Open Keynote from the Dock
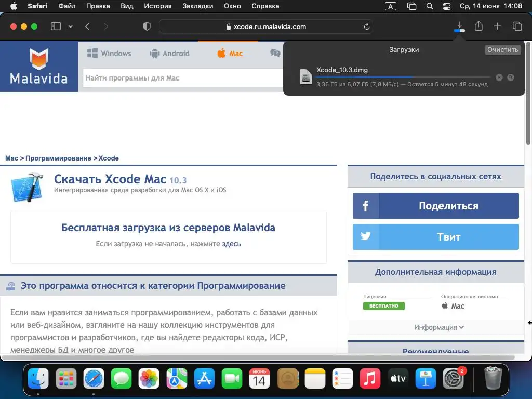 coord(425,378)
